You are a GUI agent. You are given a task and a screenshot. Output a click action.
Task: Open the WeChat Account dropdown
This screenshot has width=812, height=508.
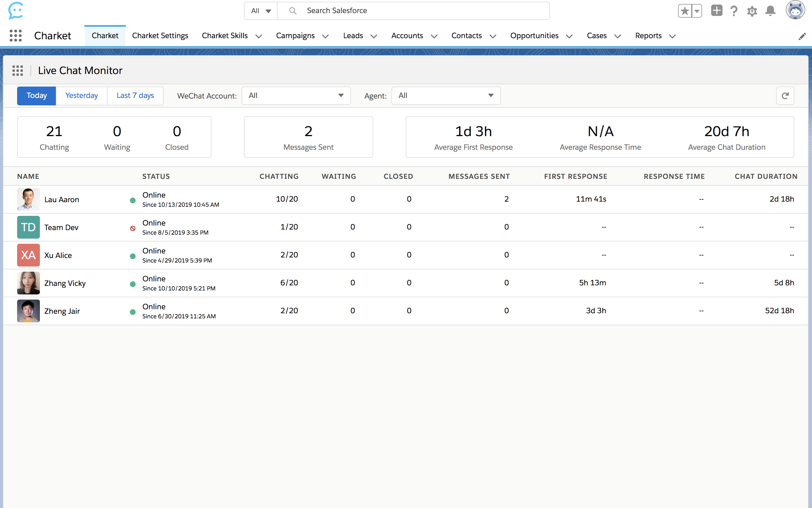coord(296,96)
